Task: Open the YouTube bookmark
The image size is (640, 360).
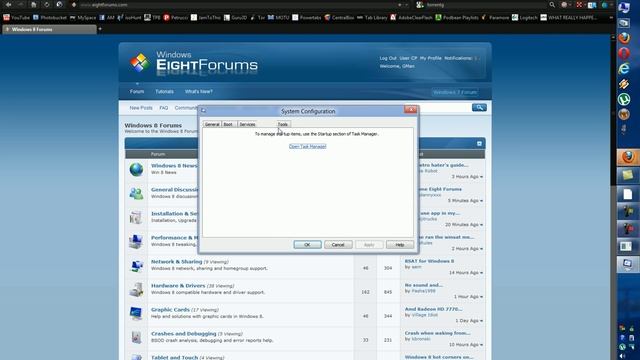Action: 16,18
